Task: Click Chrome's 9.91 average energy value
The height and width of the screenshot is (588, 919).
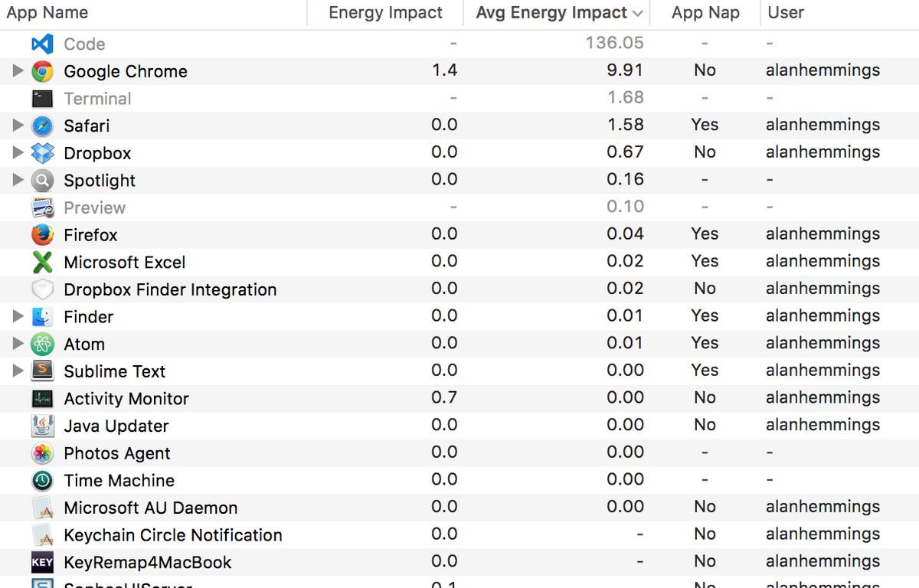Action: (x=625, y=70)
